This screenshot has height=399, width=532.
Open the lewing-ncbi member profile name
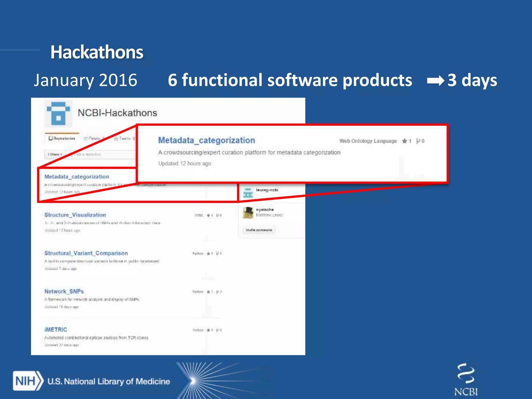(x=267, y=190)
